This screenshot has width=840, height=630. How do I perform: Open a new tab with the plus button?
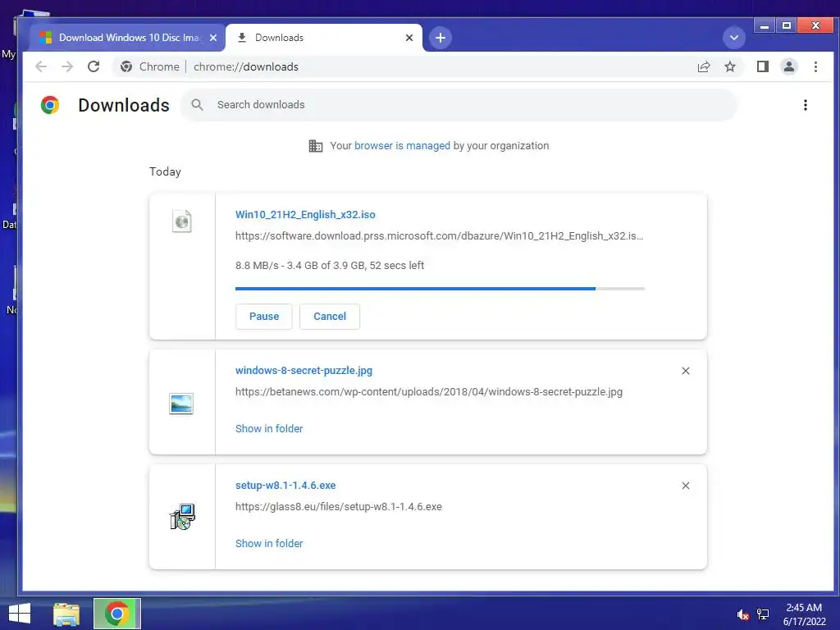pyautogui.click(x=441, y=38)
